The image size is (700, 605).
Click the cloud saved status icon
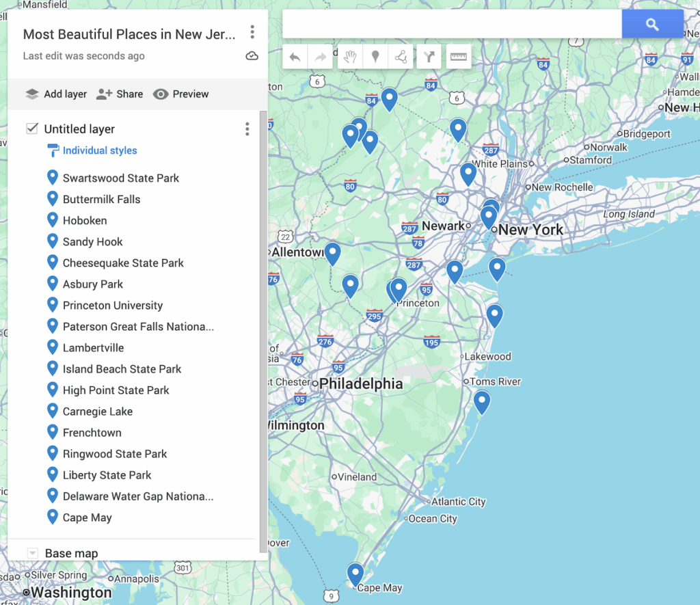point(252,56)
